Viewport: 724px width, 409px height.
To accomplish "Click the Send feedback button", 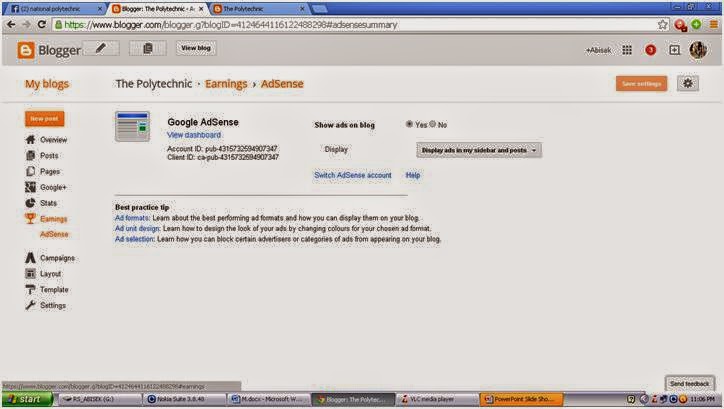I will [689, 383].
